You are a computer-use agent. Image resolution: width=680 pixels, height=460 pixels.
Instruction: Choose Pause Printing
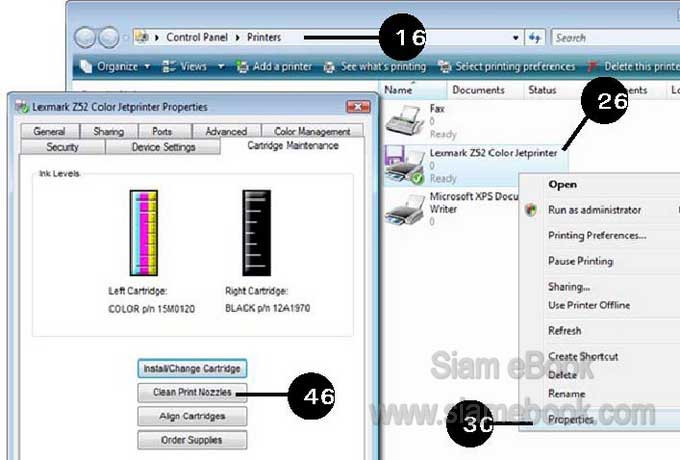(580, 261)
